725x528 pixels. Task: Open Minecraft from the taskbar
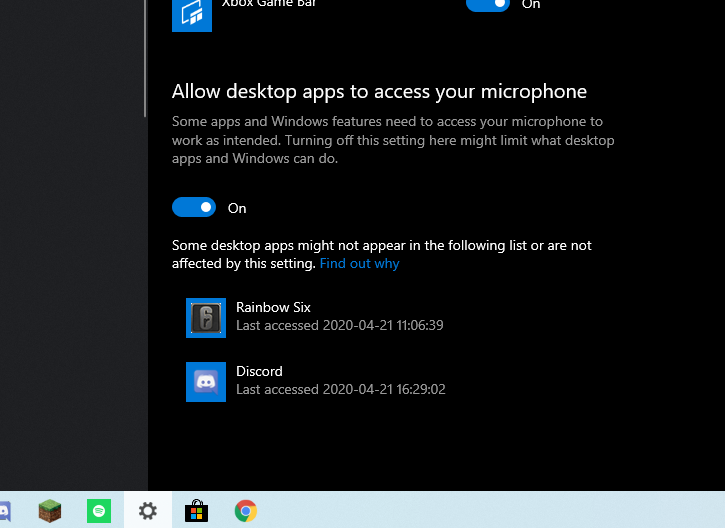(x=50, y=511)
